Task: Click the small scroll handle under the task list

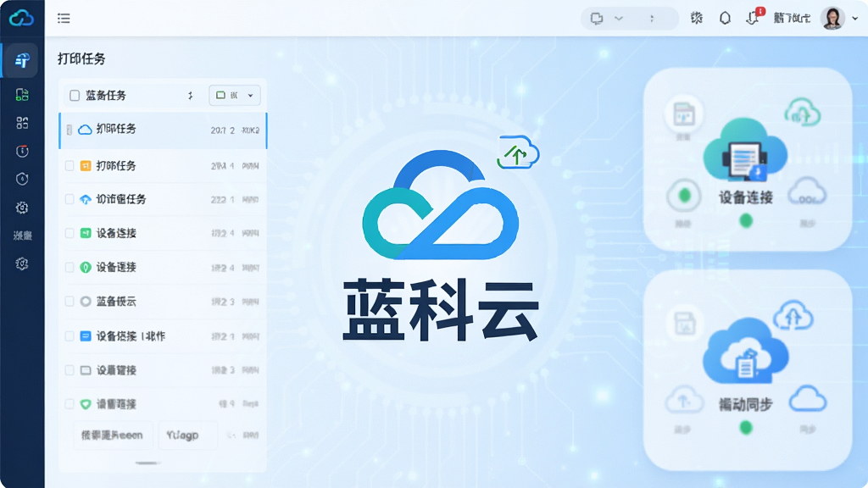Action: [x=147, y=463]
